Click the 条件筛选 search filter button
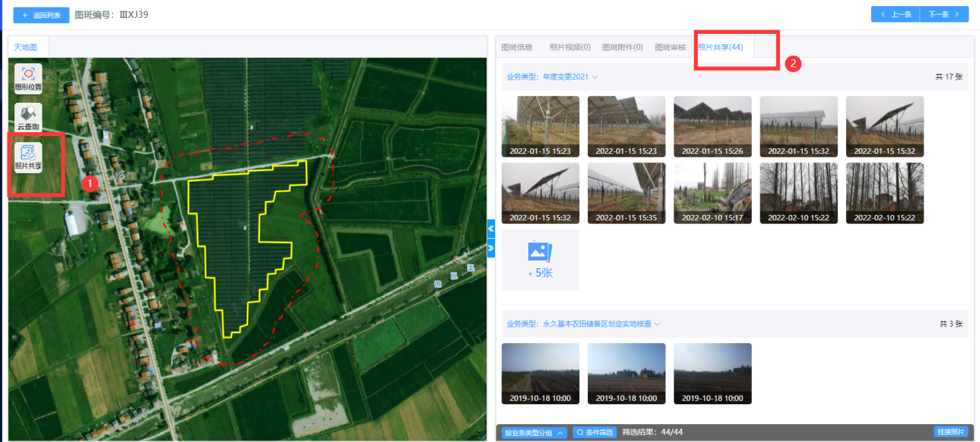The image size is (980, 442). coord(595,432)
